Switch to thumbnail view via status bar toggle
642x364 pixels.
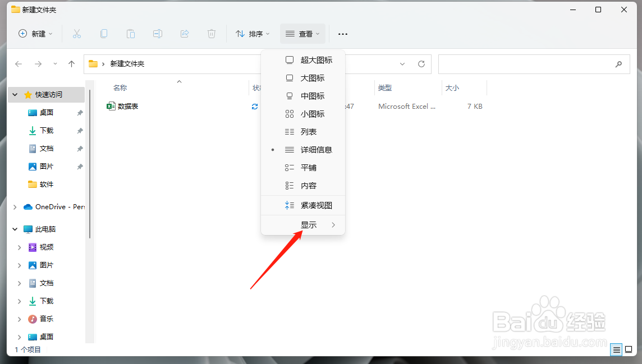coord(630,349)
